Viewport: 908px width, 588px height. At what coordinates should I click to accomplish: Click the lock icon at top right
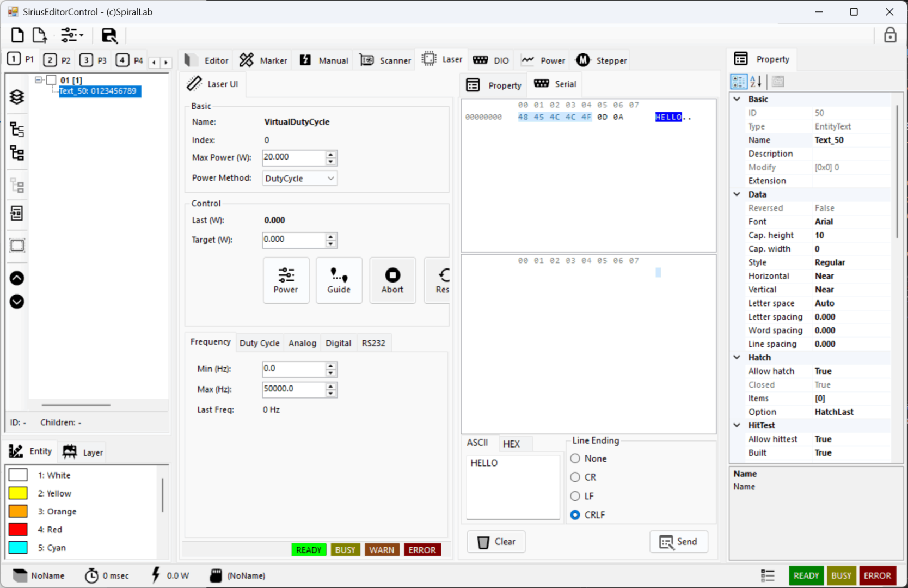pyautogui.click(x=890, y=35)
